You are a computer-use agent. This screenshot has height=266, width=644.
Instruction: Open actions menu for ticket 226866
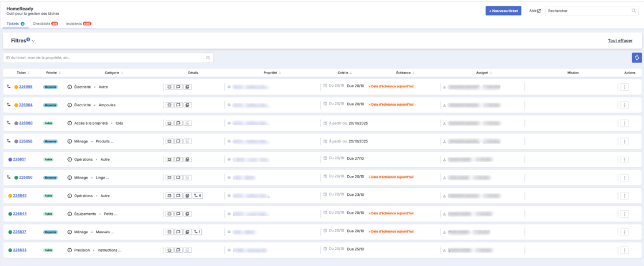pyautogui.click(x=624, y=87)
